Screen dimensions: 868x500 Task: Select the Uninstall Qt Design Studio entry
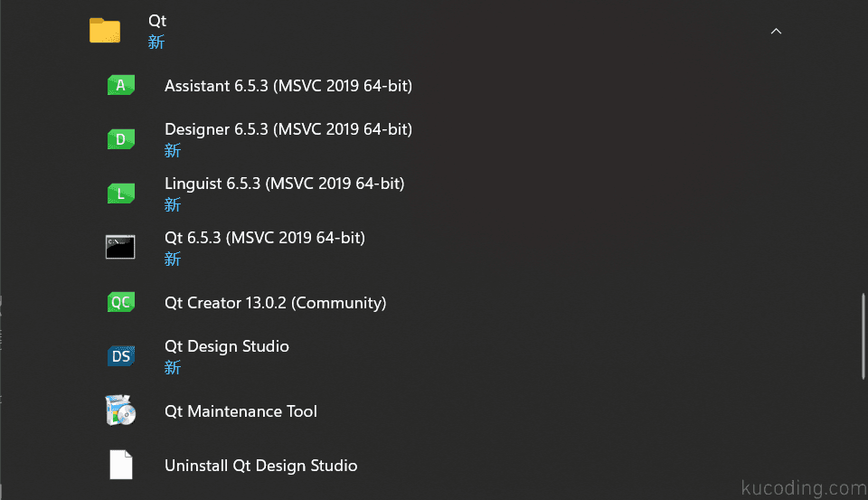[x=260, y=466]
